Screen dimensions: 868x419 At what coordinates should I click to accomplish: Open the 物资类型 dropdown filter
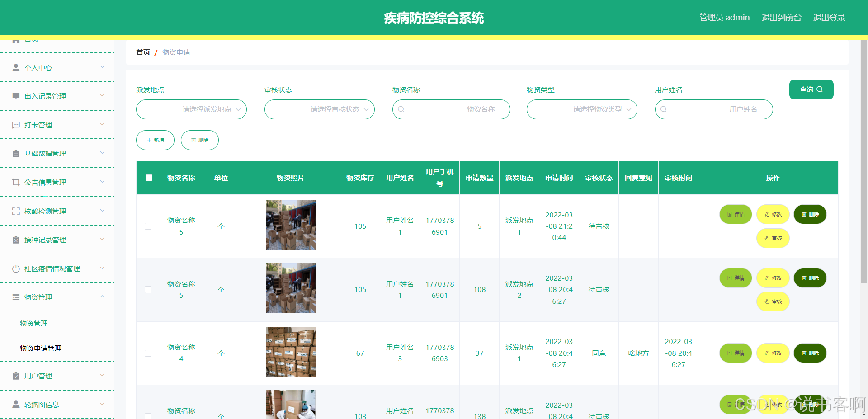[582, 109]
